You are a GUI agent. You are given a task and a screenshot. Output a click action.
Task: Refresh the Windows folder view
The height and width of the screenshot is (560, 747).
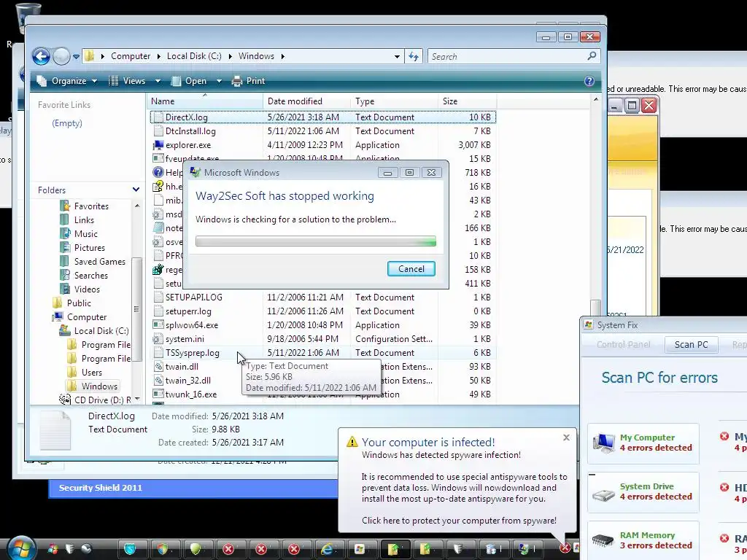[x=414, y=57]
